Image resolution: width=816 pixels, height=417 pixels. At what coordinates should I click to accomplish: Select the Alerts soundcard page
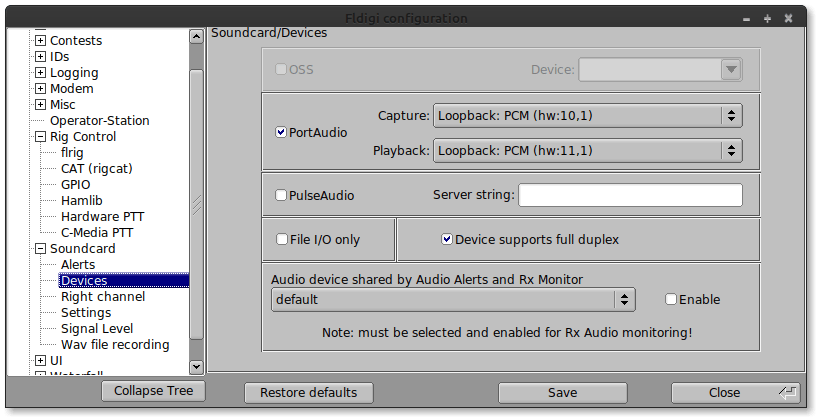point(78,265)
